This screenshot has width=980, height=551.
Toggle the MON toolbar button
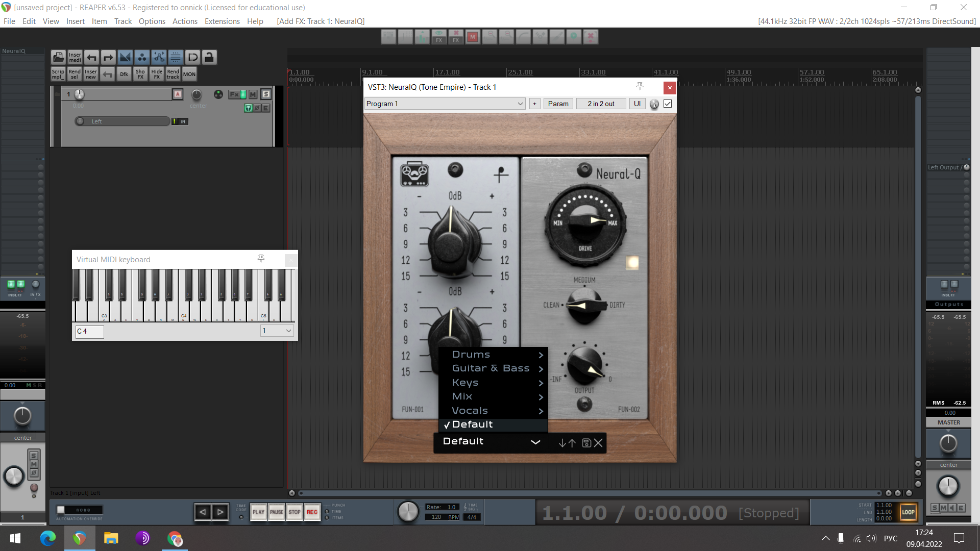(189, 74)
